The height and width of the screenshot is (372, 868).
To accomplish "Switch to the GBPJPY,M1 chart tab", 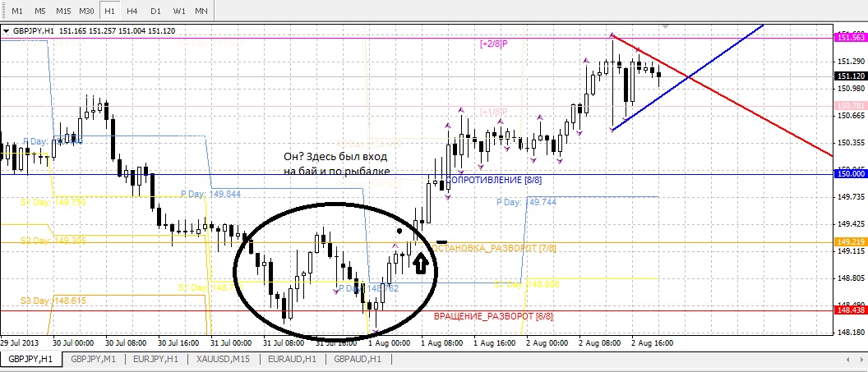I will [94, 359].
